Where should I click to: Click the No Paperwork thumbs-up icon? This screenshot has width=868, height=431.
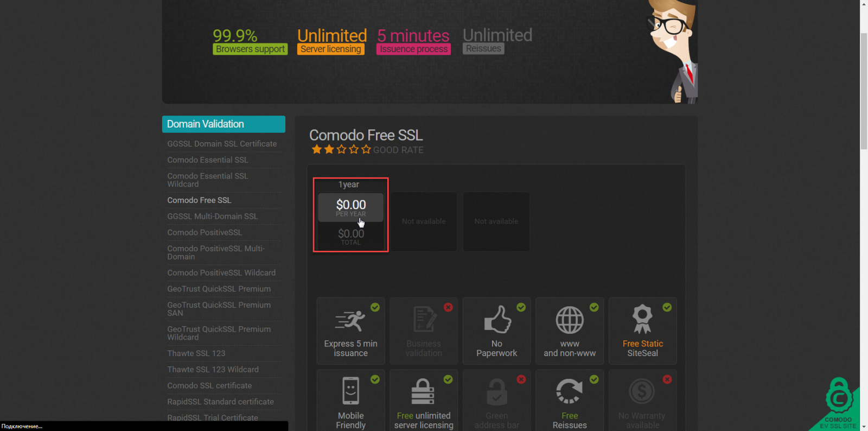pyautogui.click(x=497, y=319)
